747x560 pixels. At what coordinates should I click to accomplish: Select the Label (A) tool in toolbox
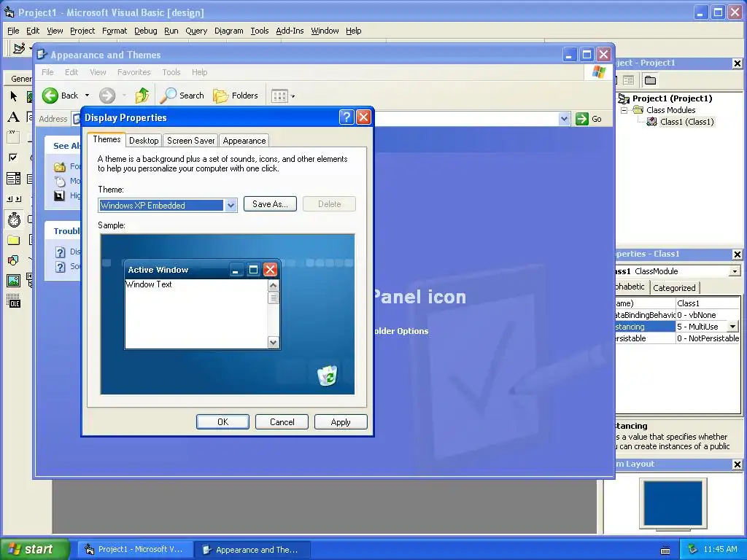click(13, 117)
